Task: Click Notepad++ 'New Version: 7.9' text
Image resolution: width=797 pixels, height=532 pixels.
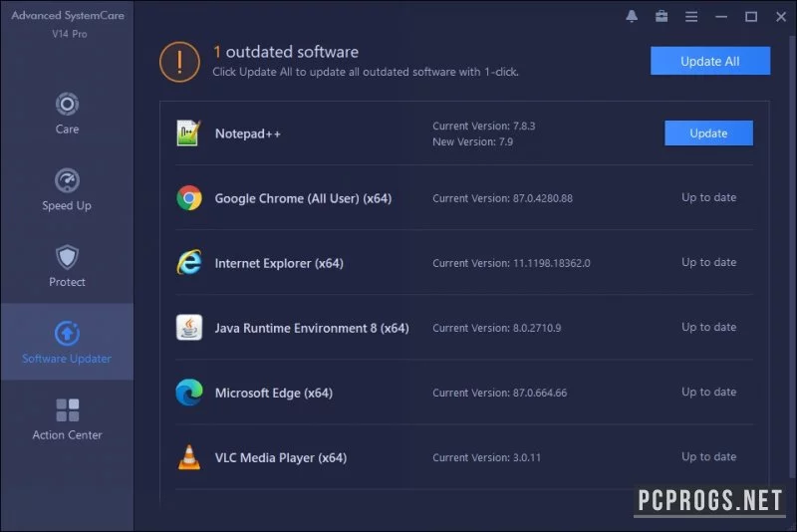Action: 472,141
